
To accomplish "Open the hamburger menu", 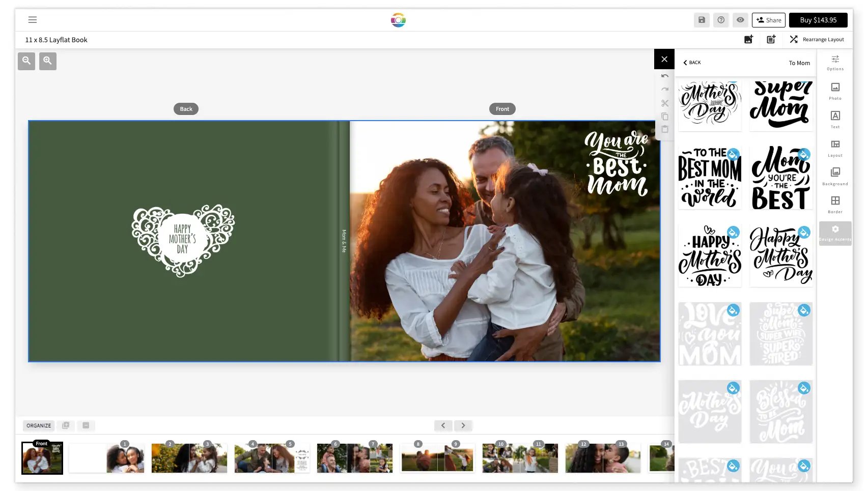I will point(33,20).
